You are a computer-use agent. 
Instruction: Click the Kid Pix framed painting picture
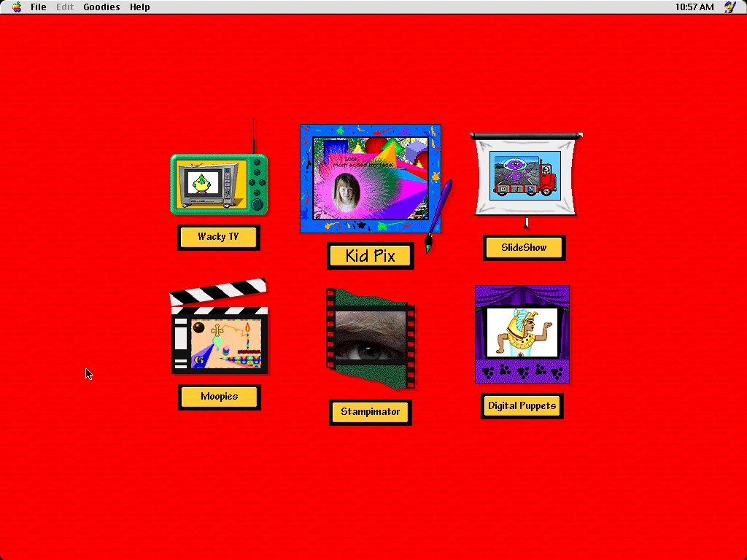pos(370,179)
